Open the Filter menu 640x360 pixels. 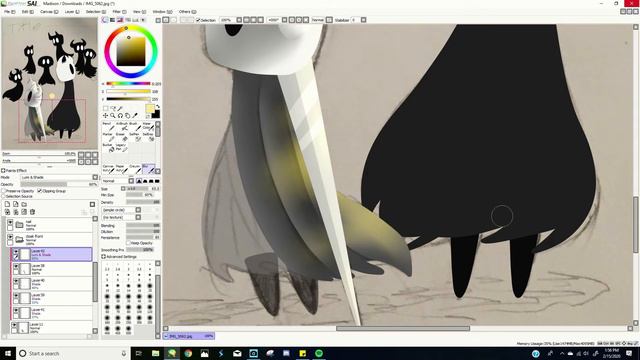(119, 12)
